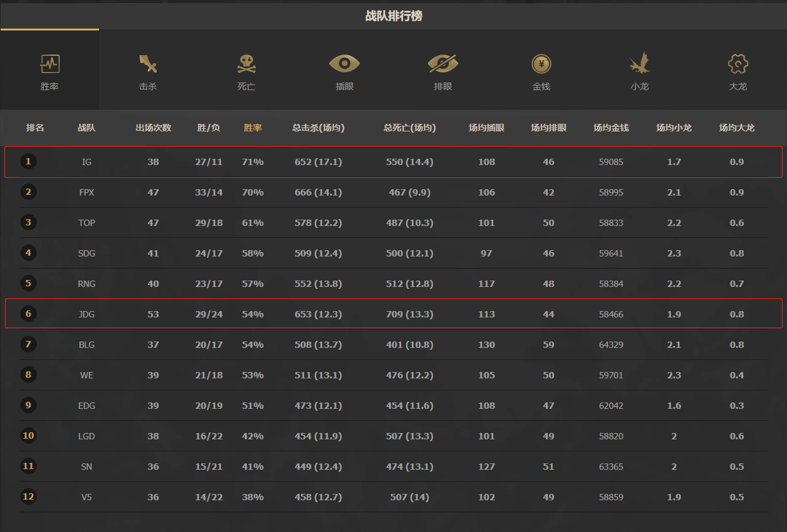
Task: Click the 战队 column header
Action: pos(87,128)
